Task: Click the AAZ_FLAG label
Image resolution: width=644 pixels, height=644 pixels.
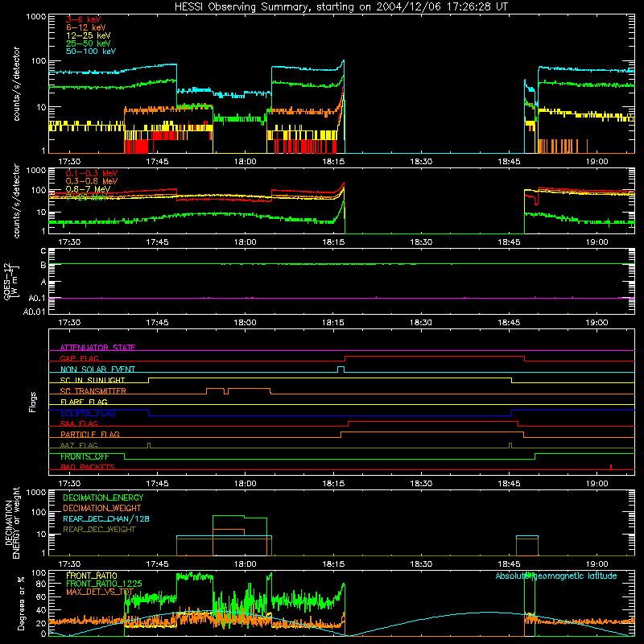Action: pos(79,445)
